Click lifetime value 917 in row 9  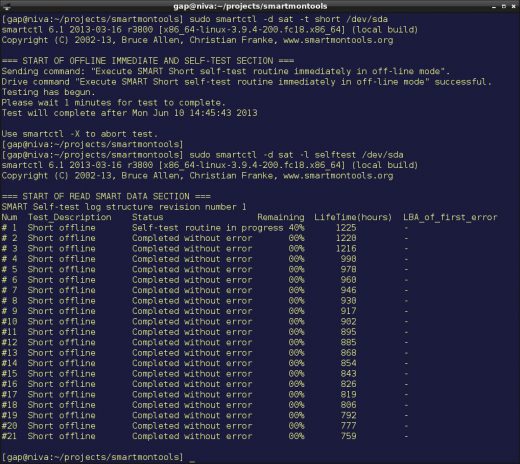[x=348, y=311]
